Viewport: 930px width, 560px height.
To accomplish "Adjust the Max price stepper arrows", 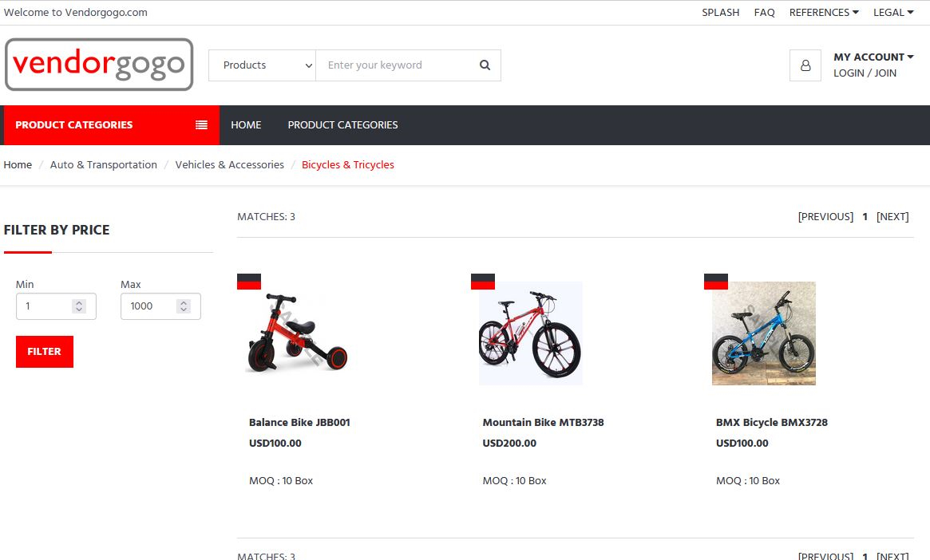I will pyautogui.click(x=184, y=306).
